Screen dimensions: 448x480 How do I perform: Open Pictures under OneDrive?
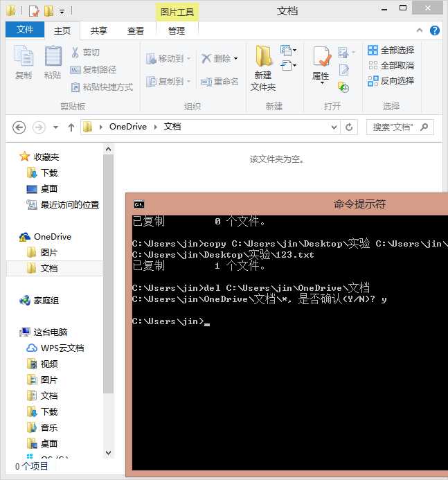(42, 253)
